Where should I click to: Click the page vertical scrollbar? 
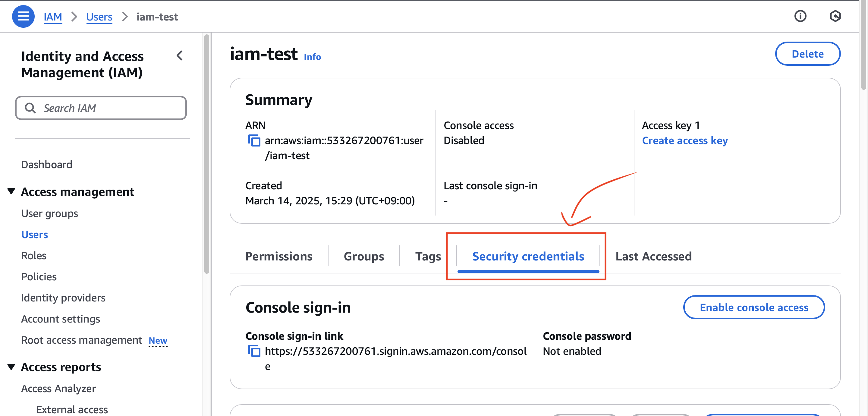click(x=863, y=45)
